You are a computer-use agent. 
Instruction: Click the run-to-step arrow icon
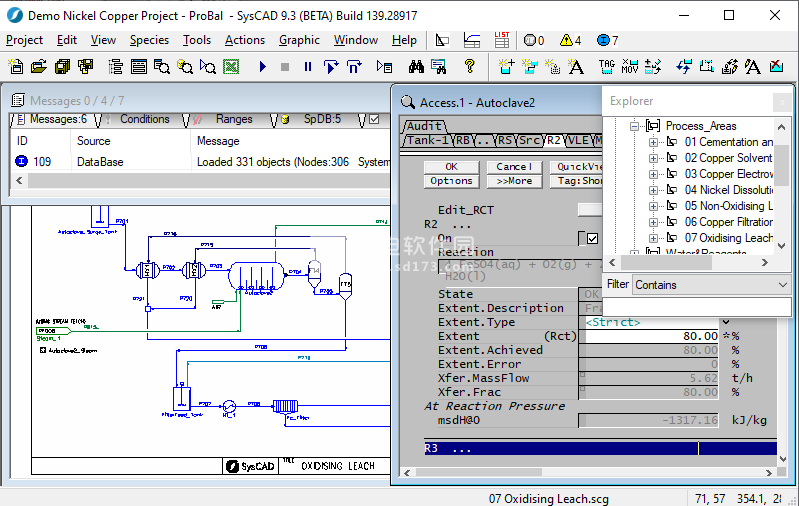pos(331,66)
